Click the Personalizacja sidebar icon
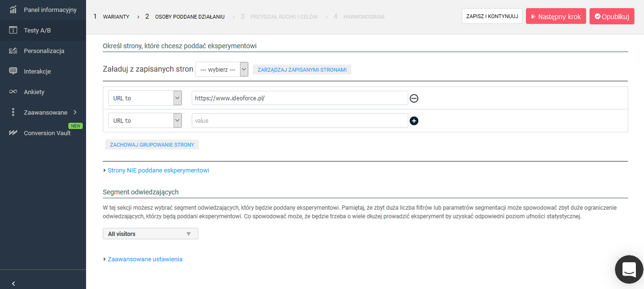 click(x=13, y=51)
